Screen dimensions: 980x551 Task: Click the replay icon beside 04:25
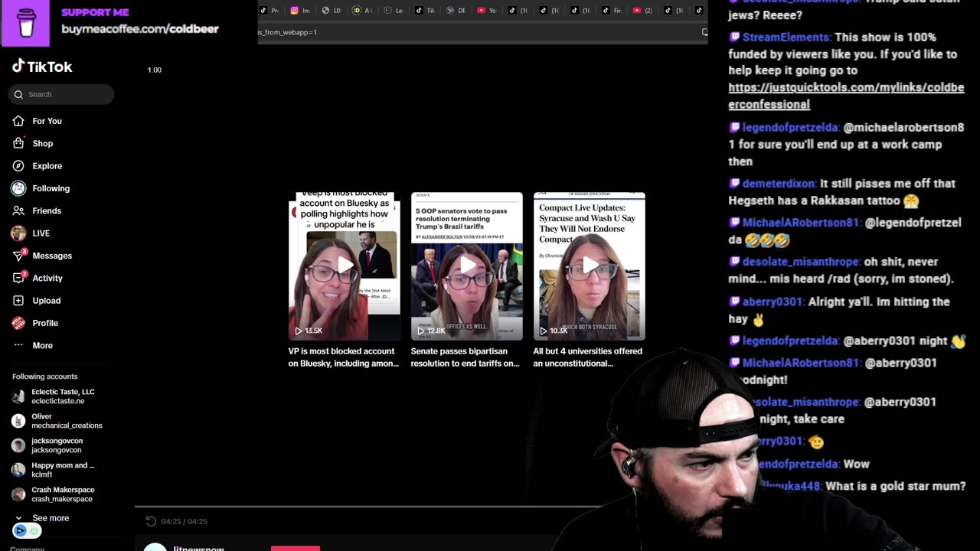click(151, 521)
